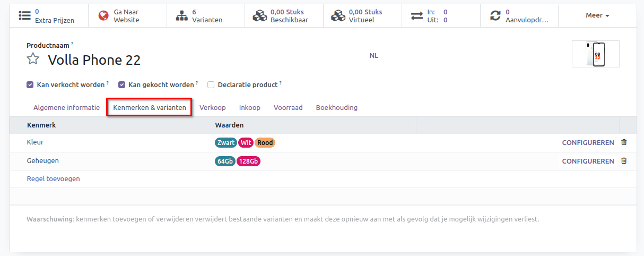Click the In/Uit transfer arrows icon
This screenshot has height=256, width=644.
[x=417, y=16]
